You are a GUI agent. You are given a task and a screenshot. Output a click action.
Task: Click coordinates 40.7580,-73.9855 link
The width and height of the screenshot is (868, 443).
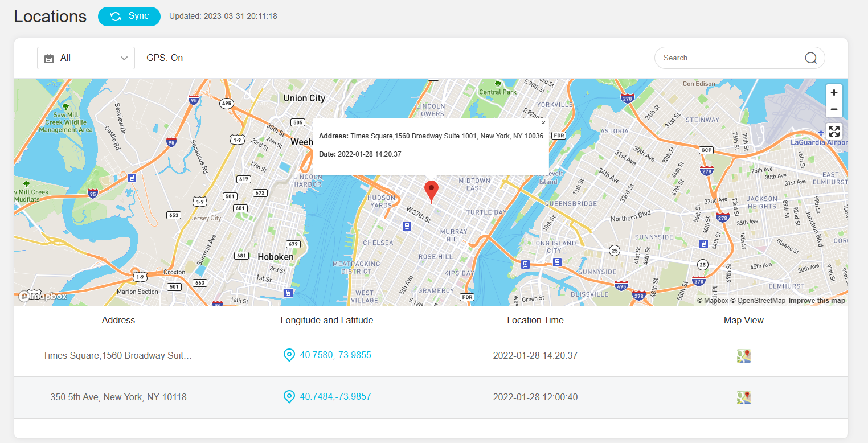coord(335,355)
